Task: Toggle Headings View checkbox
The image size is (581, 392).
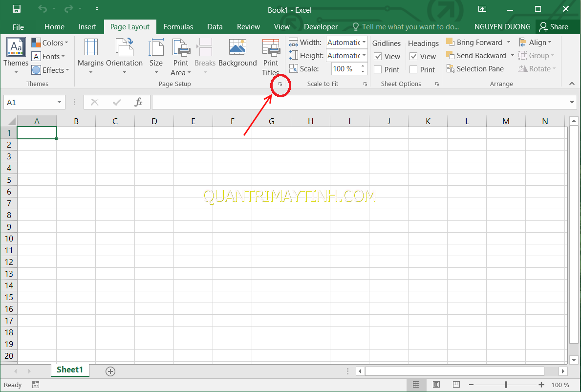Action: 413,56
